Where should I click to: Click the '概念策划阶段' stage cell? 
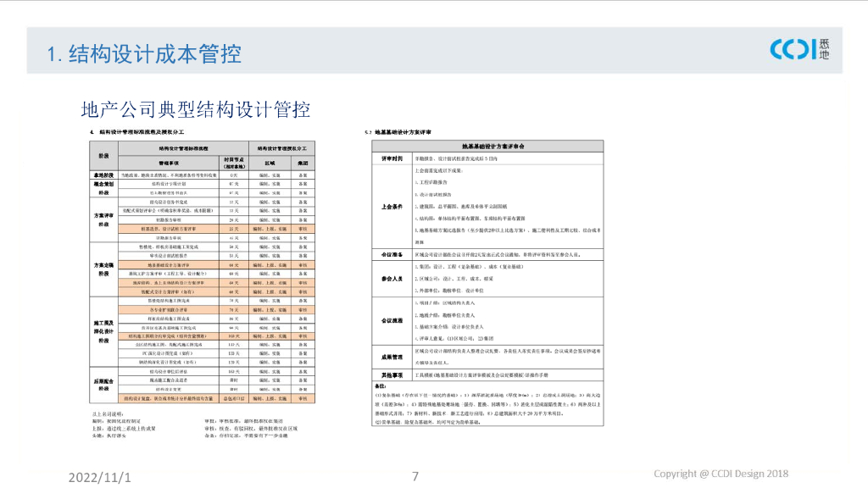103,188
